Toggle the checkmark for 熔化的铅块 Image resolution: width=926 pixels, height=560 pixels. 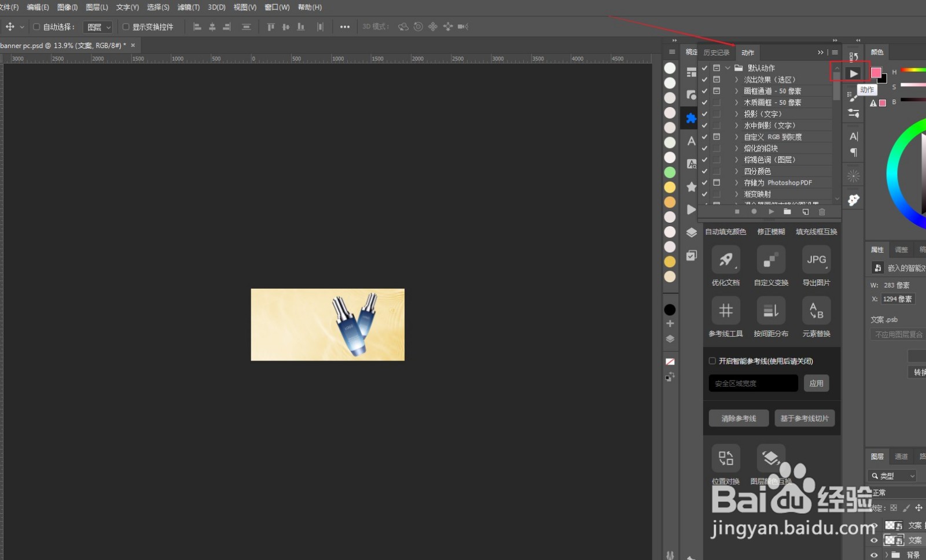[704, 148]
